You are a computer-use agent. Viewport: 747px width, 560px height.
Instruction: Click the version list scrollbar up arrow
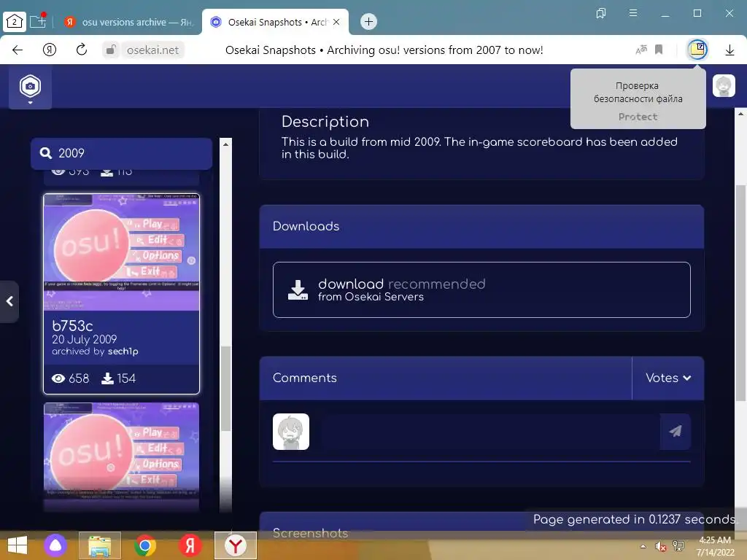point(226,144)
